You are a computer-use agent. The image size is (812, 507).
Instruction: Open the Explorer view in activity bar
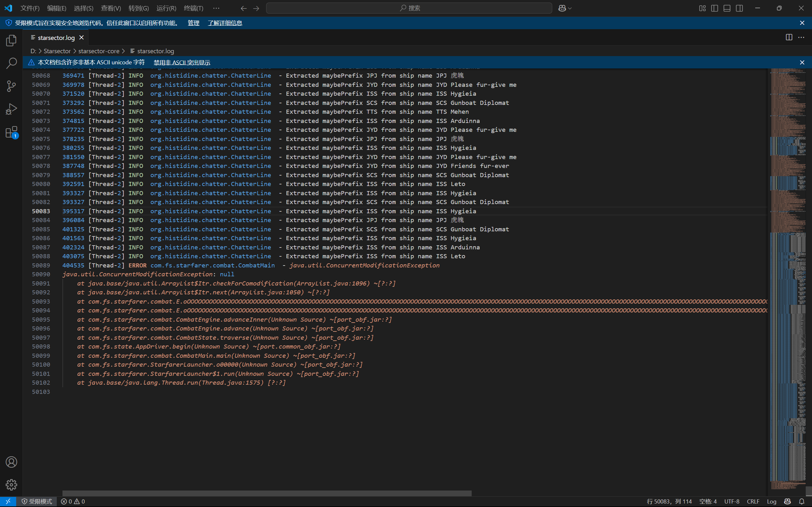tap(11, 41)
